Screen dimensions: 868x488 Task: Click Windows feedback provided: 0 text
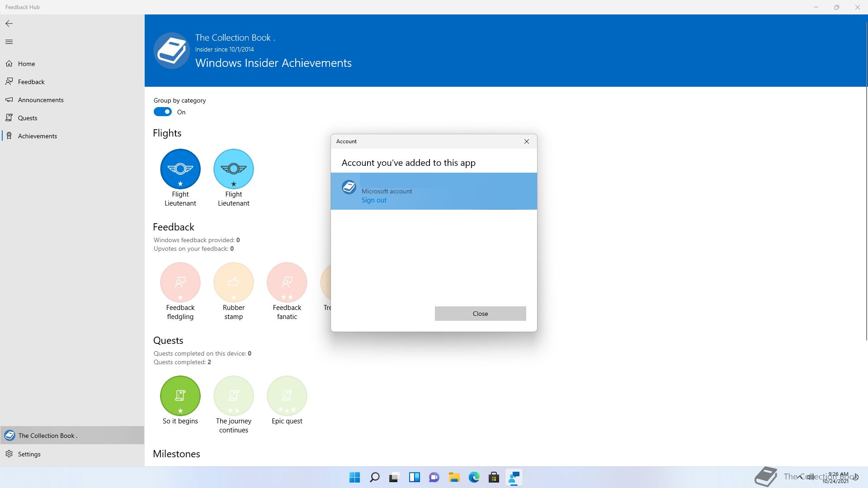tap(197, 240)
